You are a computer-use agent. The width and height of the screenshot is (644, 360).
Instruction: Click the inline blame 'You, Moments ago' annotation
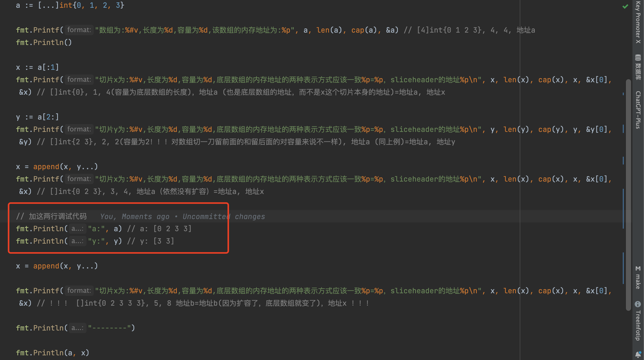135,216
